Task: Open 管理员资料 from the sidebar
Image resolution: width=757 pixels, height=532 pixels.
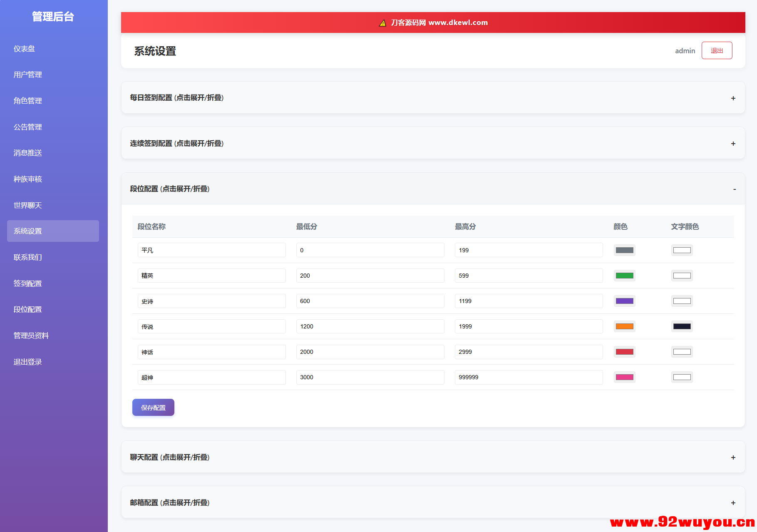Action: (x=31, y=336)
